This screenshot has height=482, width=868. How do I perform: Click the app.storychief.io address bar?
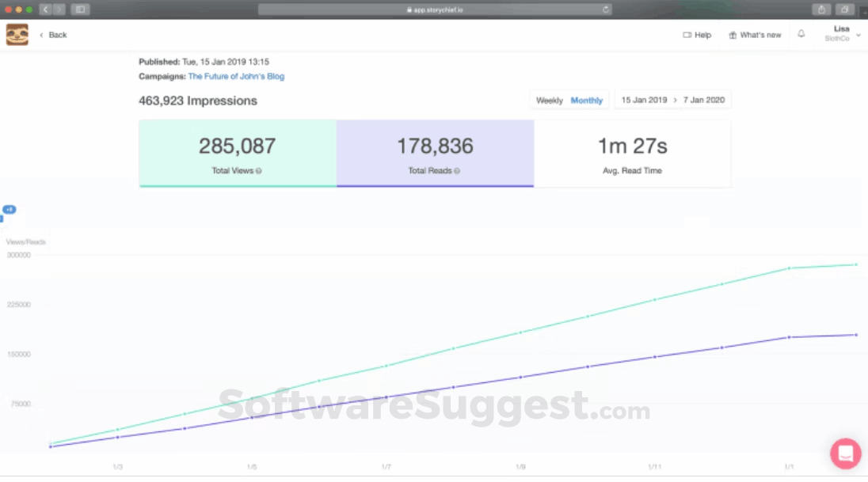tap(435, 9)
